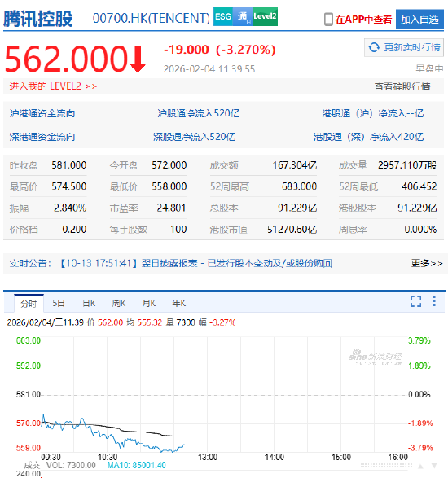Expand chart to fullscreen icon
The image size is (448, 478).
pos(415,301)
